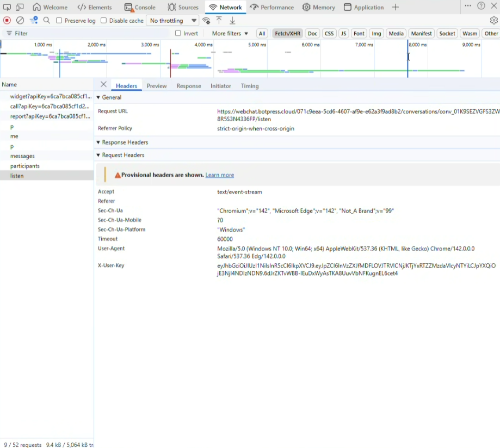Viewport: 500px width, 448px height.
Task: Tick the Invert filter checkbox
Action: pos(178,34)
